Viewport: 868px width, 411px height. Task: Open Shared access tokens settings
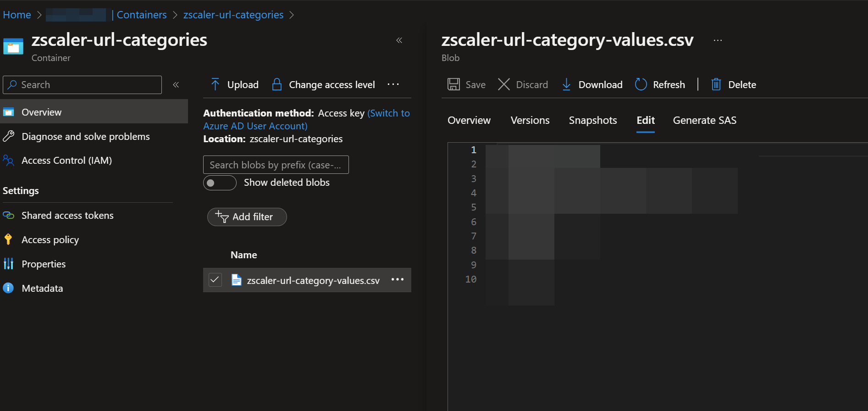pos(67,216)
